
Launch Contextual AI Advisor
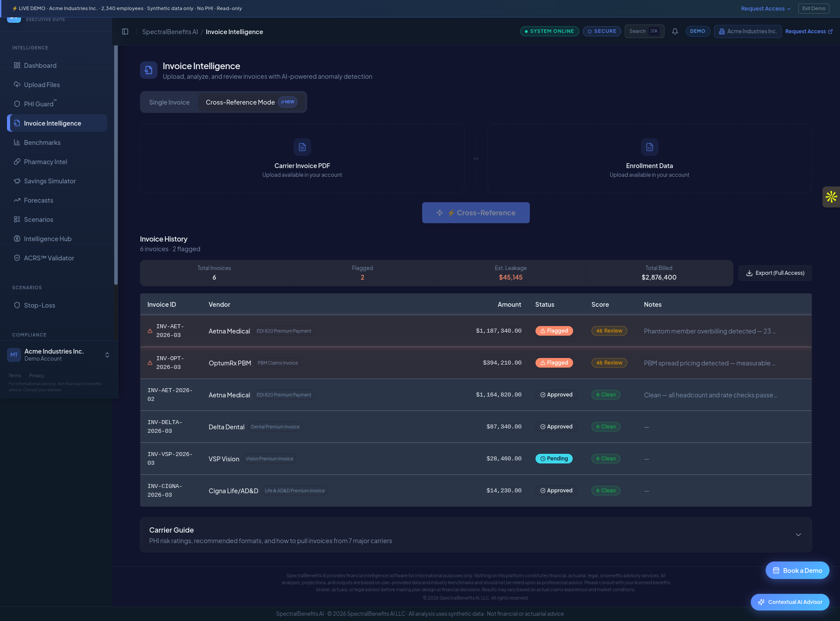(790, 602)
